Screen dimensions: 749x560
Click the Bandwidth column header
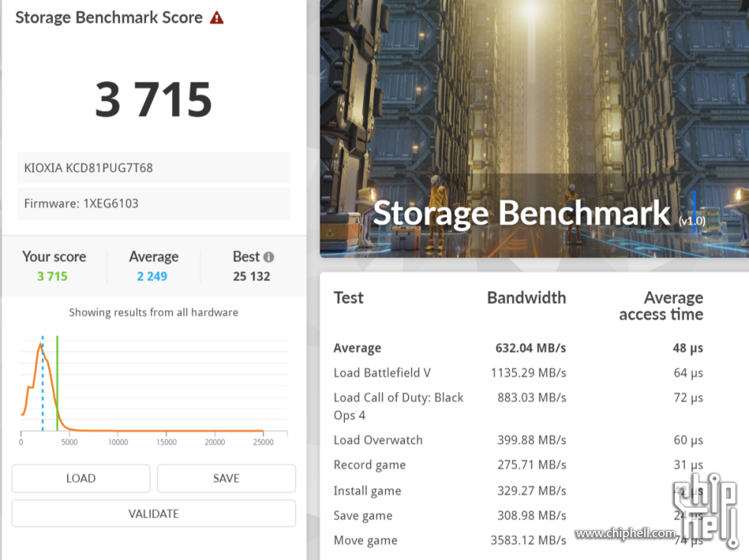tap(527, 298)
